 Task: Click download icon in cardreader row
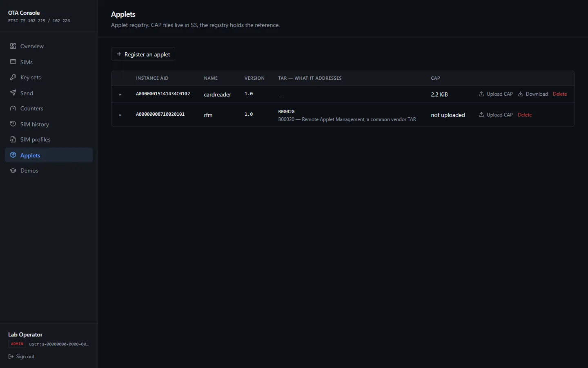521,94
